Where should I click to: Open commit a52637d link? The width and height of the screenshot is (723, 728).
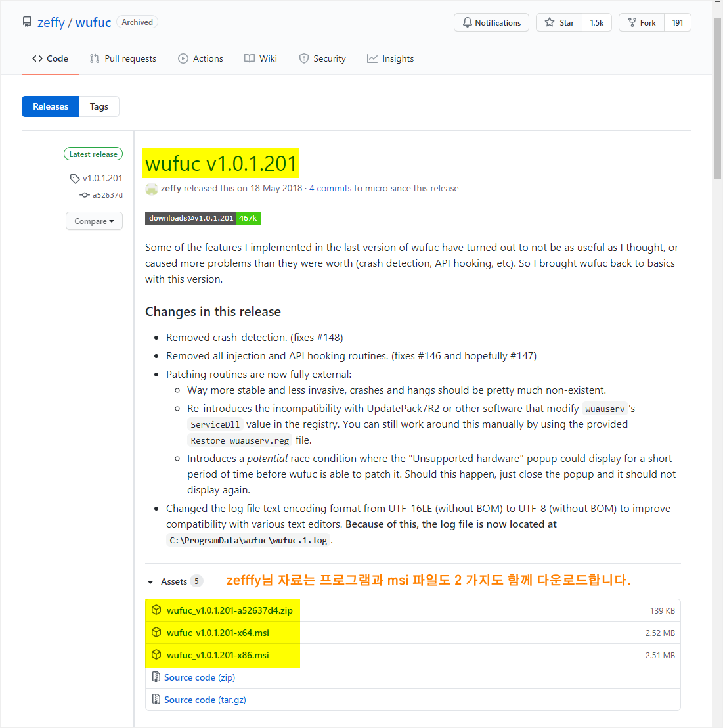tap(108, 195)
